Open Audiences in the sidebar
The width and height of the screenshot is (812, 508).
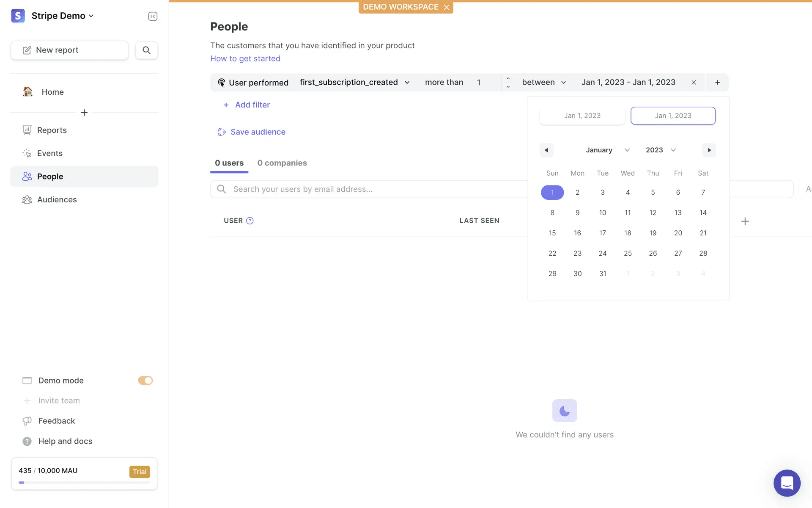(57, 199)
